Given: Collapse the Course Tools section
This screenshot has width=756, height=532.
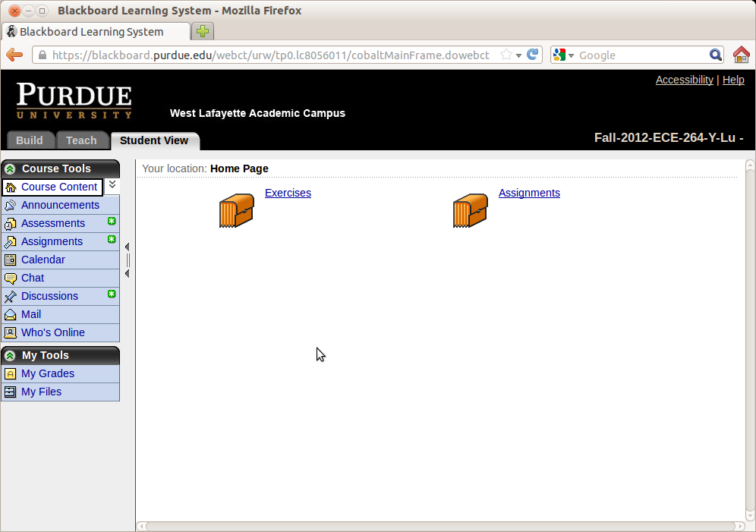Looking at the screenshot, I should 10,169.
